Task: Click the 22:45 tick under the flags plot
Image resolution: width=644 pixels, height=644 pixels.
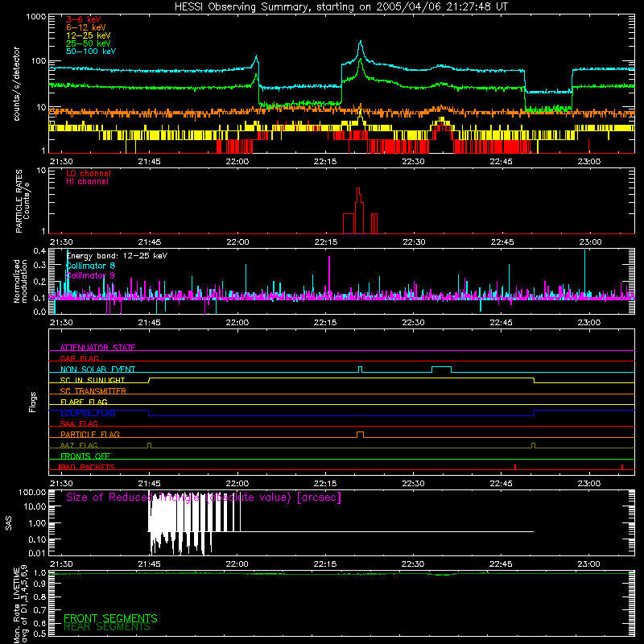Action: tap(501, 484)
